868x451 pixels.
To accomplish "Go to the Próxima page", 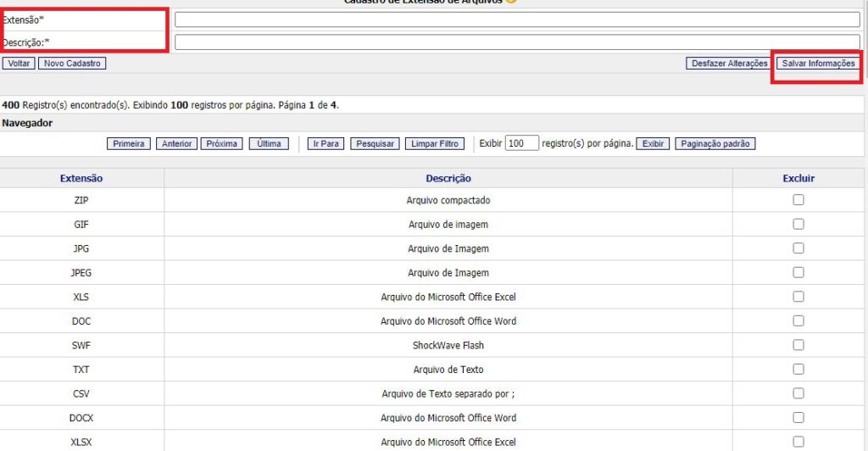I will pyautogui.click(x=221, y=144).
